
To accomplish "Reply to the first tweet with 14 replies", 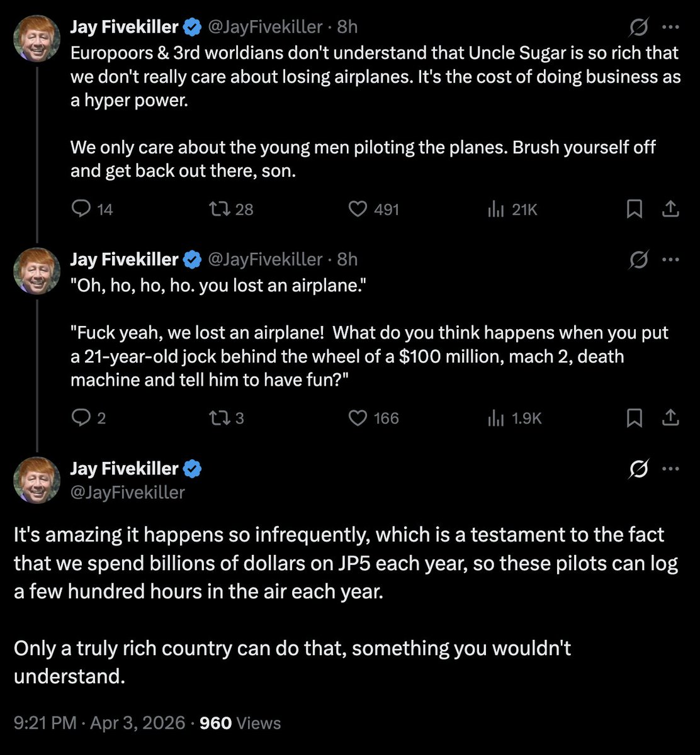I will click(x=82, y=209).
